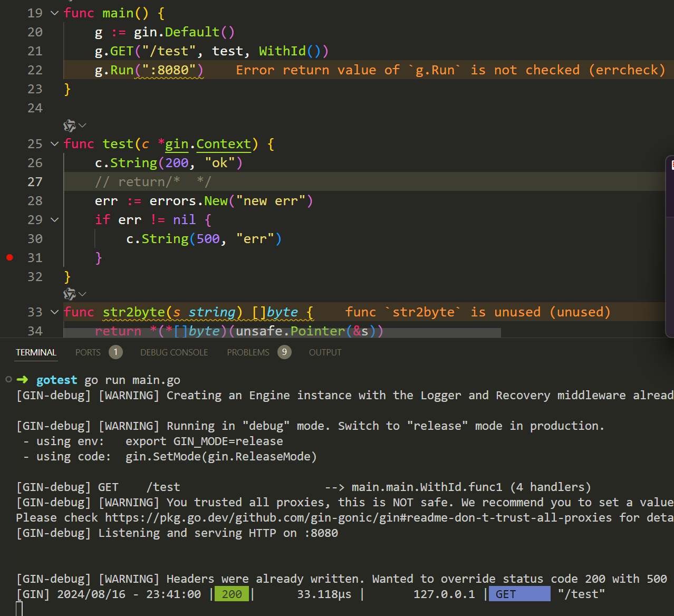Click PORTS badge showing 1
Image resolution: width=674 pixels, height=616 pixels.
115,352
